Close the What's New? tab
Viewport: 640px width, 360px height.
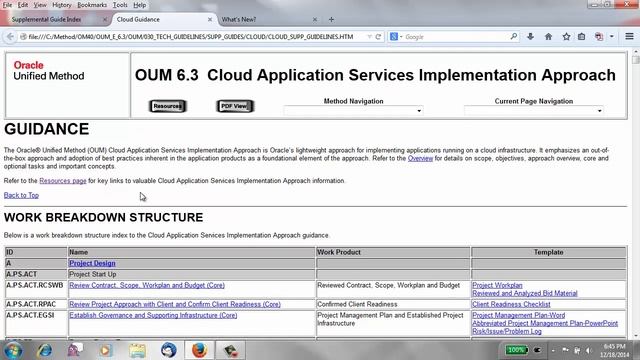[315, 19]
